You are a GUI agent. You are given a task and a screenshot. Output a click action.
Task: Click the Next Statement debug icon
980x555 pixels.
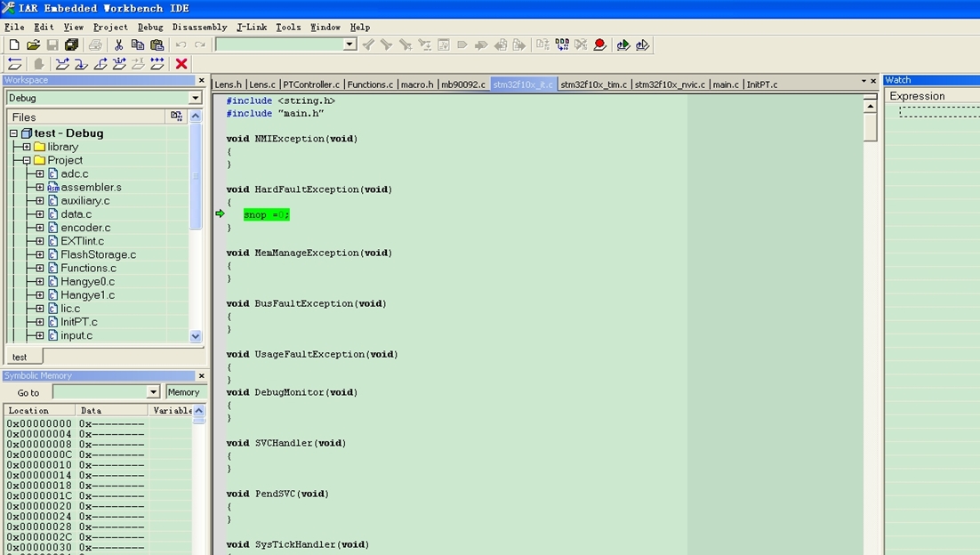(x=119, y=64)
